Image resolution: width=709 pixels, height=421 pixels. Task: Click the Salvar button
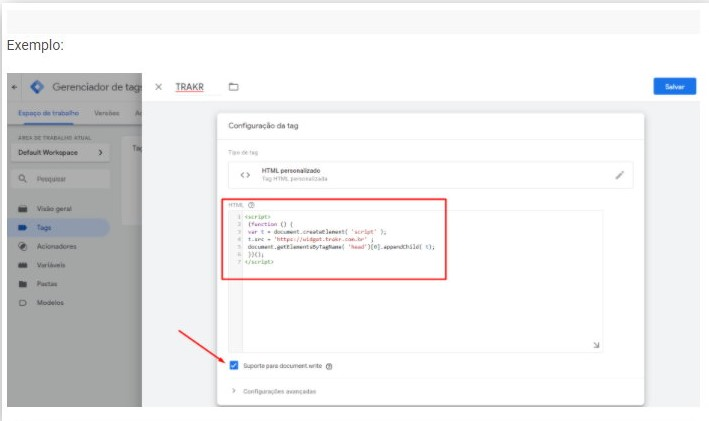(674, 86)
